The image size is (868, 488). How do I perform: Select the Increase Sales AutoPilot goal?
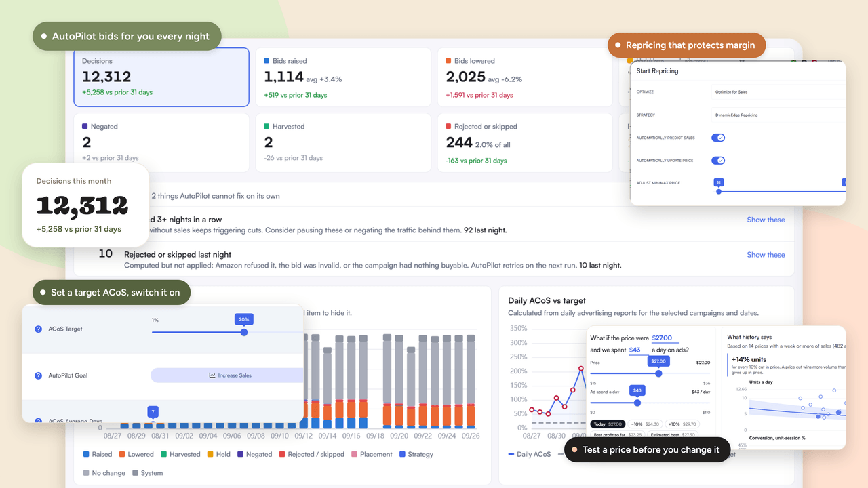(227, 375)
